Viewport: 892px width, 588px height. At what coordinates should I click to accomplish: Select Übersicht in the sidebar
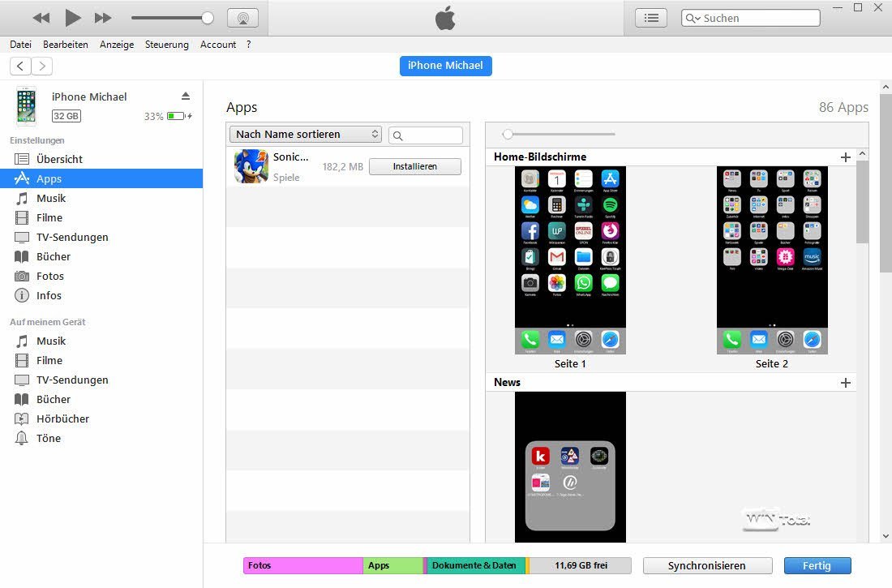click(59, 160)
